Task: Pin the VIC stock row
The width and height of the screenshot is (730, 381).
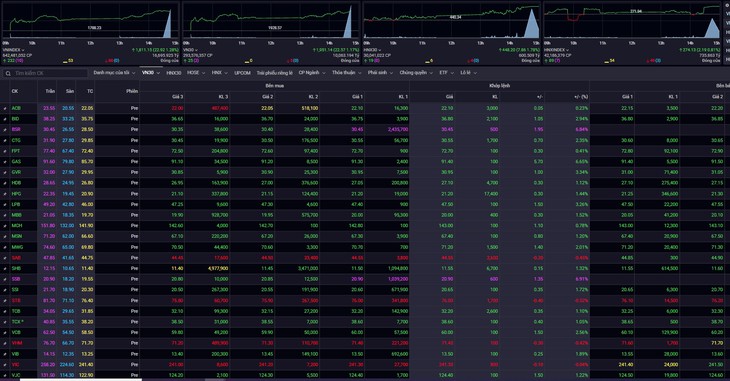Action: 5,365
